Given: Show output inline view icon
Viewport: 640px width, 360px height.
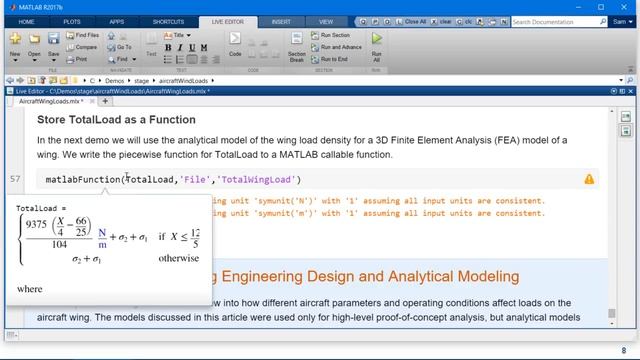Looking at the screenshot, I should [x=626, y=131].
